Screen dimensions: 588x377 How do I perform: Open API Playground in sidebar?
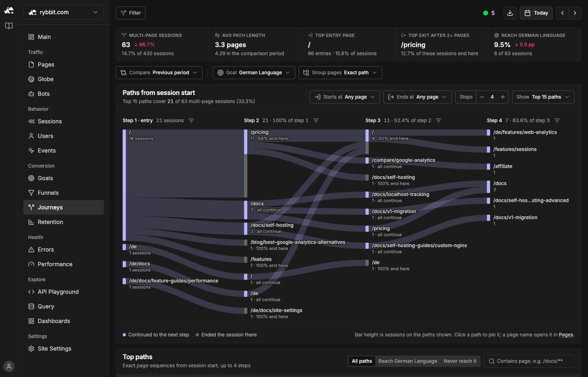pos(63,292)
